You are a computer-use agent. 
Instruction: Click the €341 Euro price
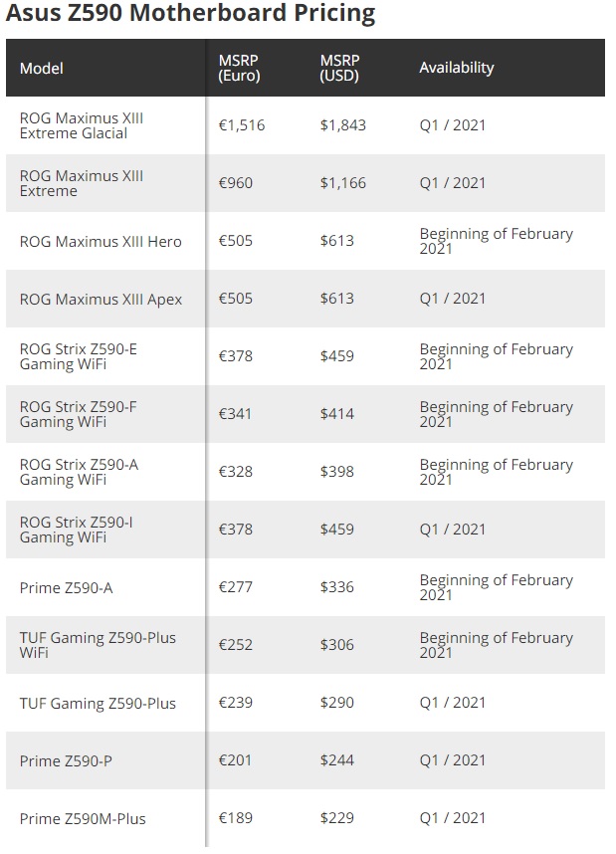pyautogui.click(x=235, y=414)
